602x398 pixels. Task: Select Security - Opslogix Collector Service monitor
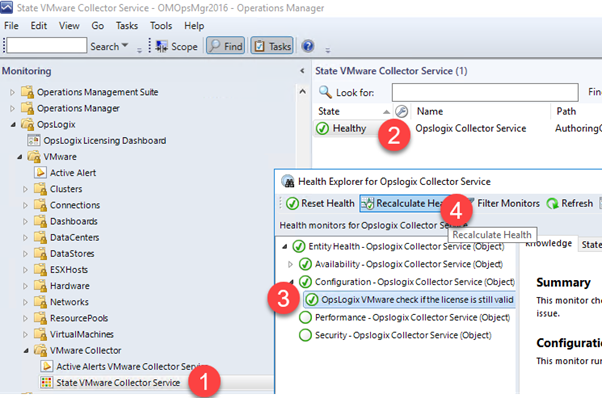click(x=403, y=335)
